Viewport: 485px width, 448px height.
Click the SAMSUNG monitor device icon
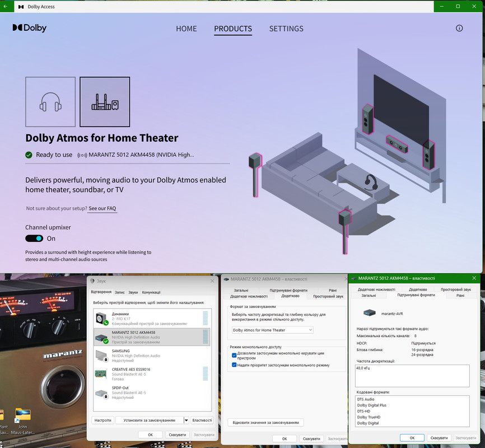coord(101,356)
